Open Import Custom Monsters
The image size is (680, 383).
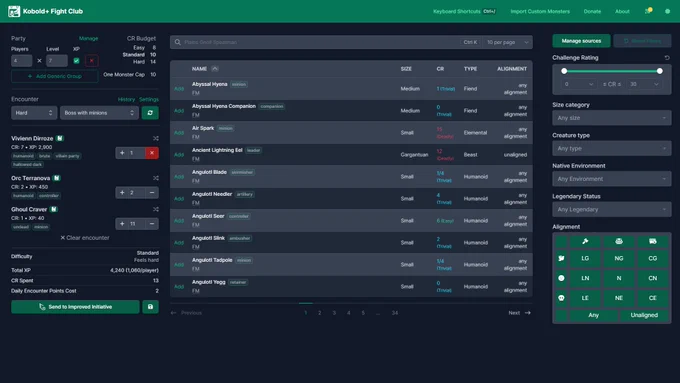point(540,11)
